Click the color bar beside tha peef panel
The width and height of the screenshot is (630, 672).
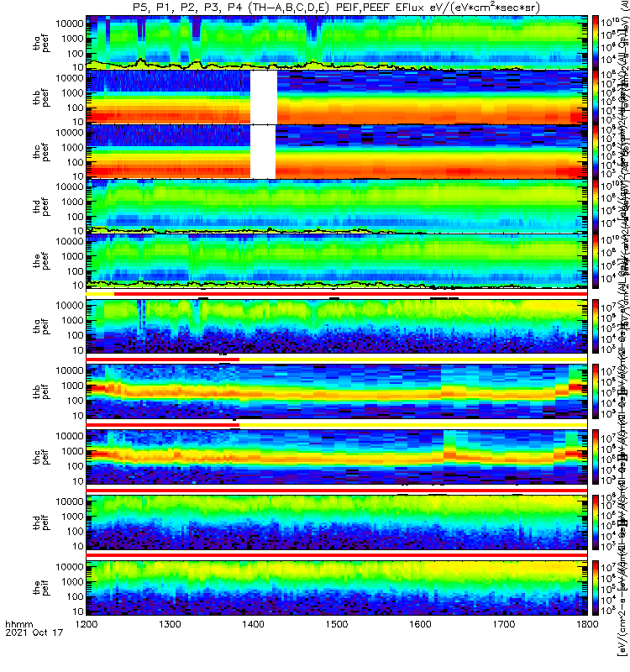(x=596, y=43)
